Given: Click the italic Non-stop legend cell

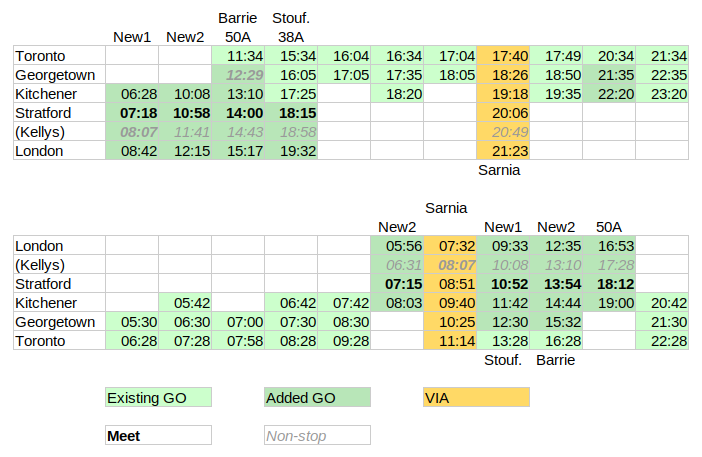Looking at the screenshot, I should pos(317,436).
